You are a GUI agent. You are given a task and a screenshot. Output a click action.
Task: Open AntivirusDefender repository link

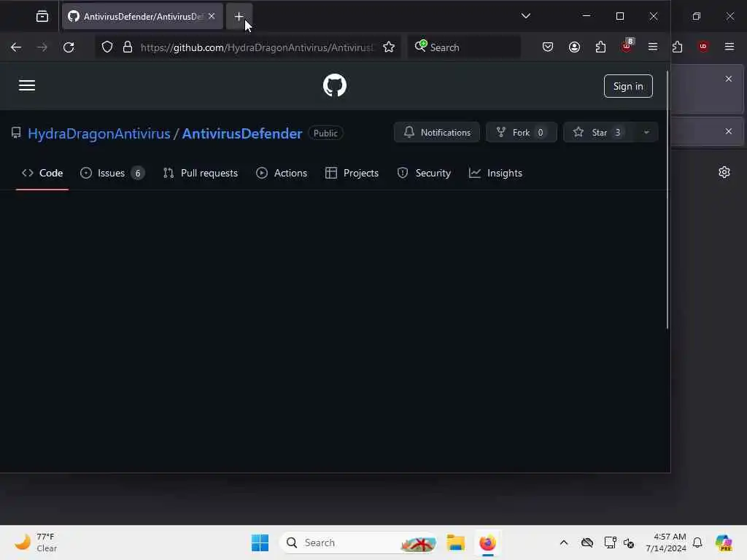[242, 134]
